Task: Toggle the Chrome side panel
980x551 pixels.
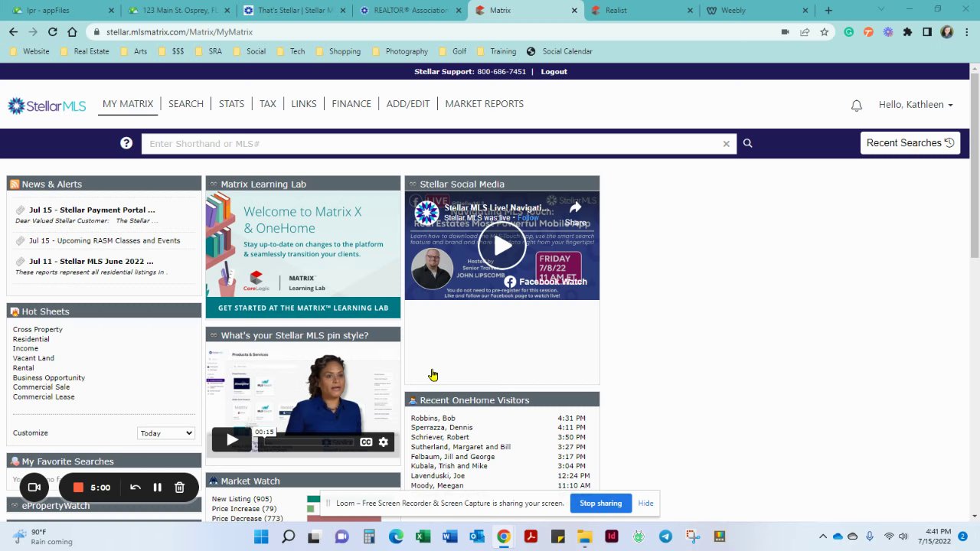Action: (x=927, y=32)
